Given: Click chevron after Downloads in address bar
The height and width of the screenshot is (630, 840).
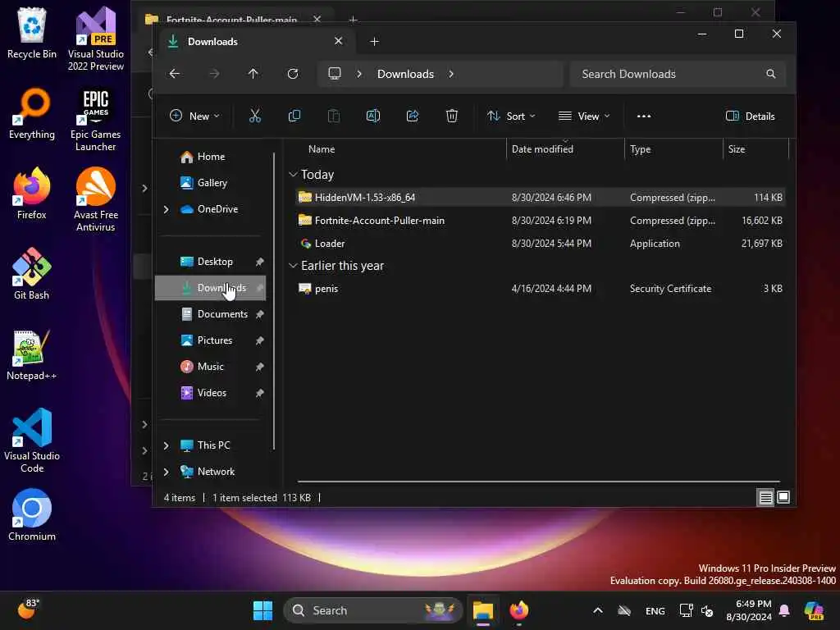Looking at the screenshot, I should tap(451, 74).
